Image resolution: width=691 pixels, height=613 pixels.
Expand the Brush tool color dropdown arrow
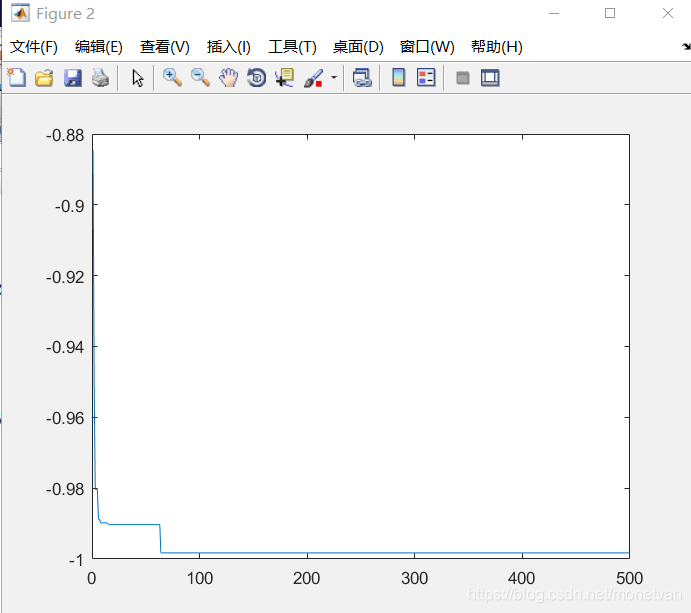click(334, 78)
